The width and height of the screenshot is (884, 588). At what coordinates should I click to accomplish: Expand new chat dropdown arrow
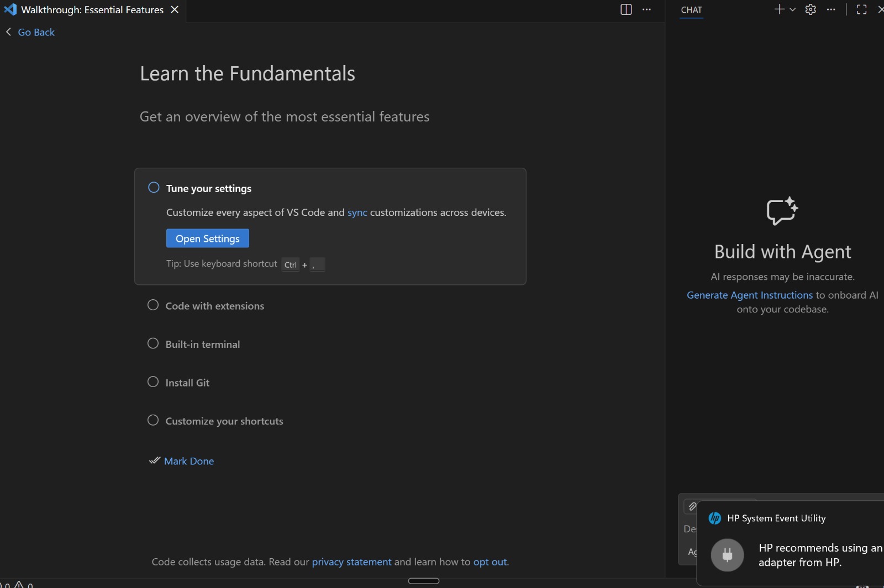(792, 9)
